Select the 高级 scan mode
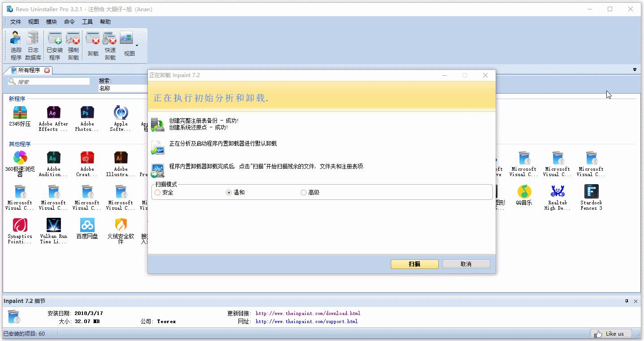644x341 pixels. coord(303,192)
